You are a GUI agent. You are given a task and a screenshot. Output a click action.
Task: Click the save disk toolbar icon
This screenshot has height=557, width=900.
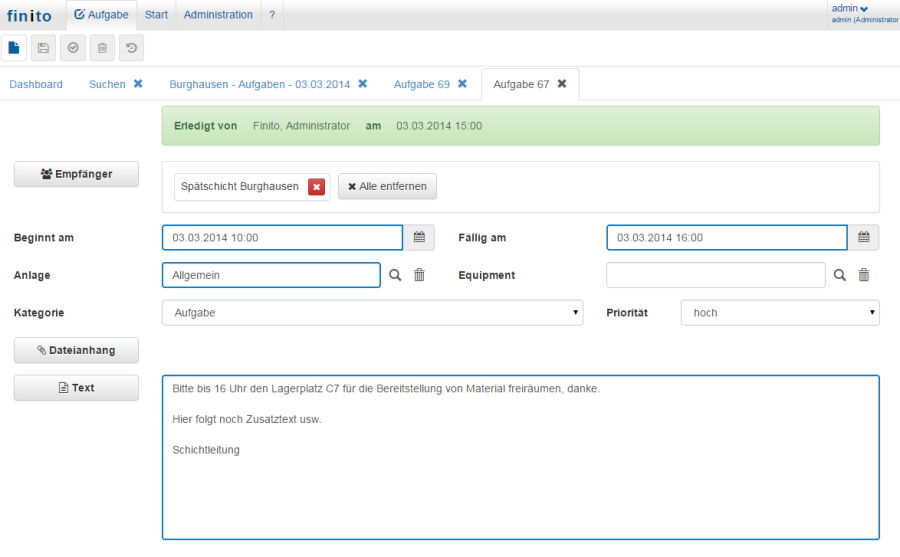[x=43, y=48]
